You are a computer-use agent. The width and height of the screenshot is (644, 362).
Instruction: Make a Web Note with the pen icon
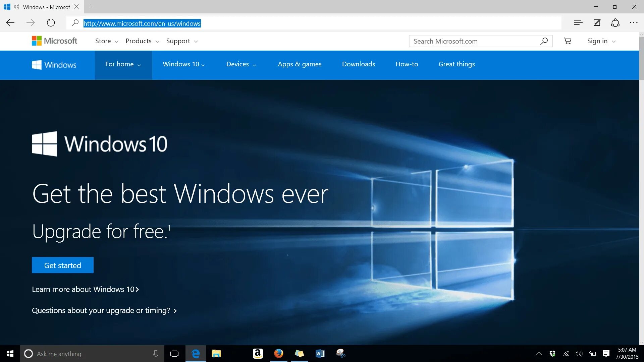tap(597, 23)
